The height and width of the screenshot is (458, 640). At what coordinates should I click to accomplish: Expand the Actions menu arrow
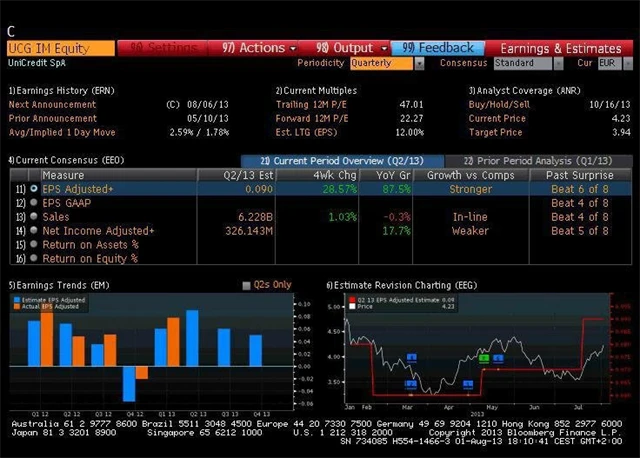point(293,49)
